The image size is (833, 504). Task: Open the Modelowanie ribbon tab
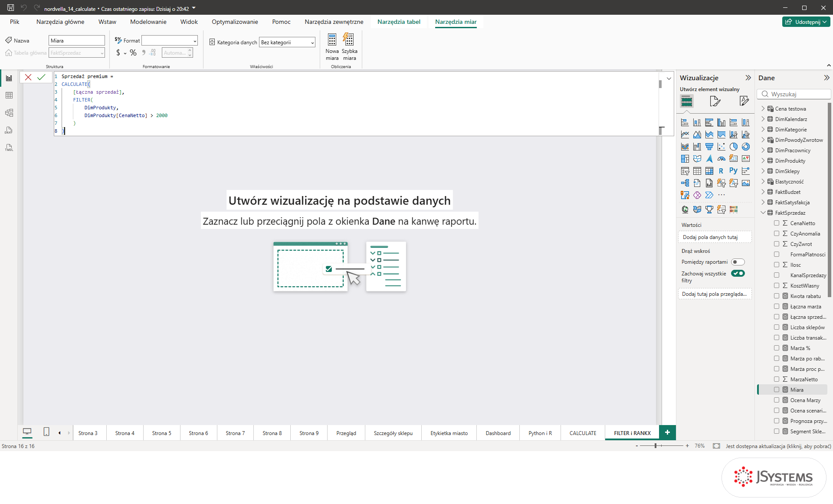148,22
